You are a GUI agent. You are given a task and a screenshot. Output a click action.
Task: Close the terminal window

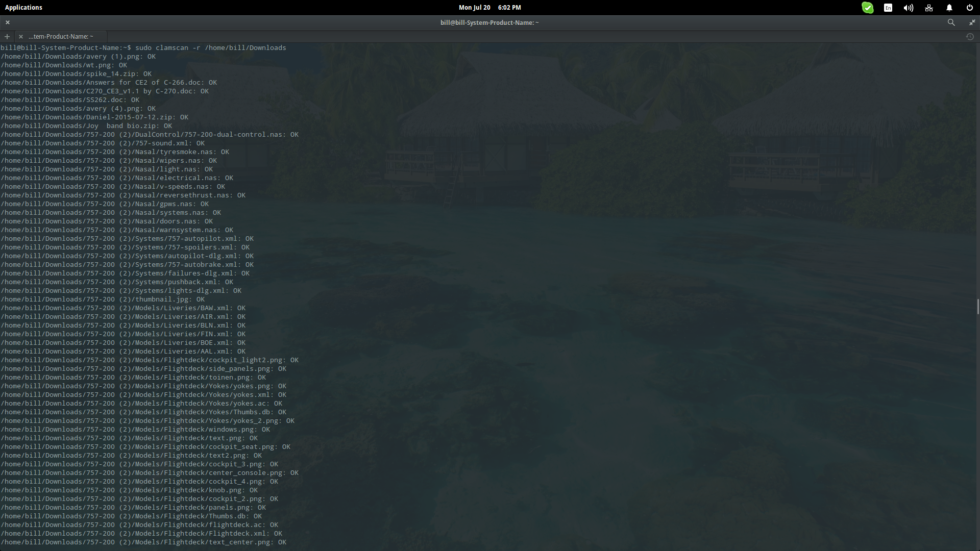(8, 22)
